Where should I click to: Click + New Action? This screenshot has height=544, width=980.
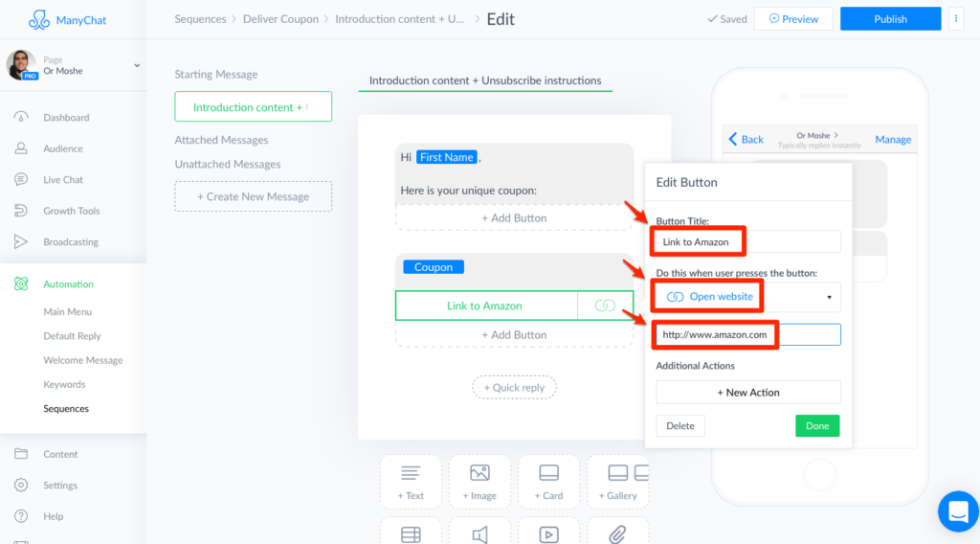click(748, 392)
